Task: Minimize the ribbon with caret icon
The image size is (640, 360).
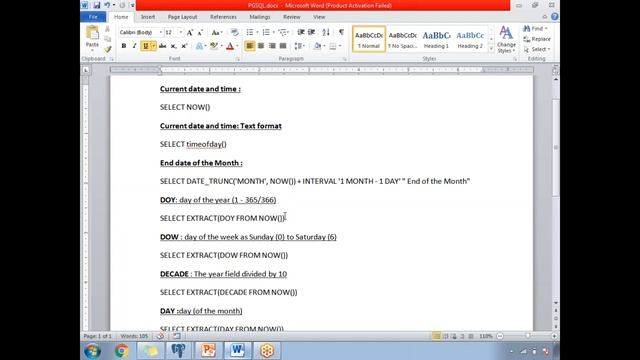Action: 544,17
